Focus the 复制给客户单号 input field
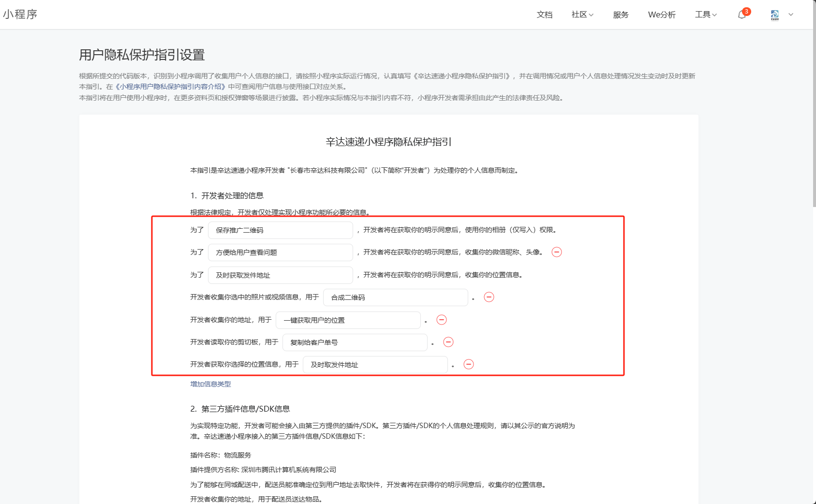 pyautogui.click(x=355, y=342)
